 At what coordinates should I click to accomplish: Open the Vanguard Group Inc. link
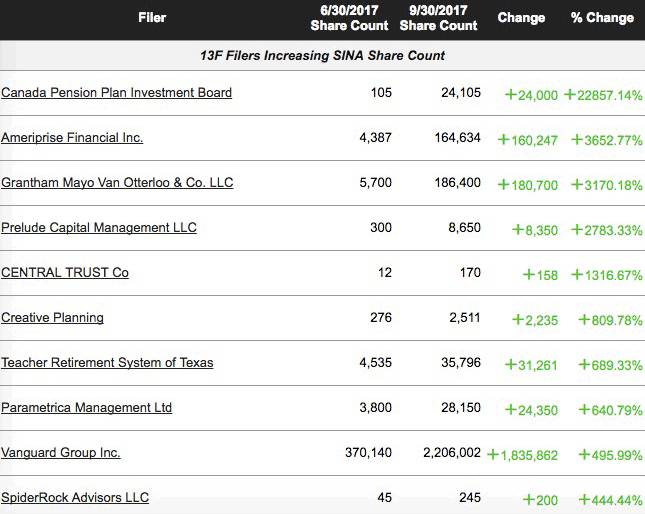pos(60,453)
